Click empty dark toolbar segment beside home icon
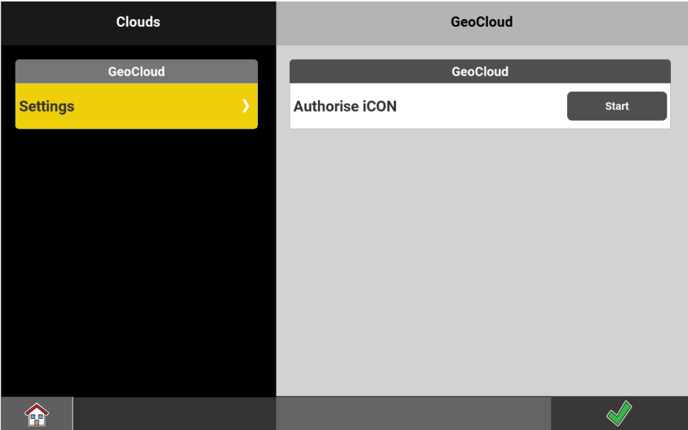 (x=174, y=413)
